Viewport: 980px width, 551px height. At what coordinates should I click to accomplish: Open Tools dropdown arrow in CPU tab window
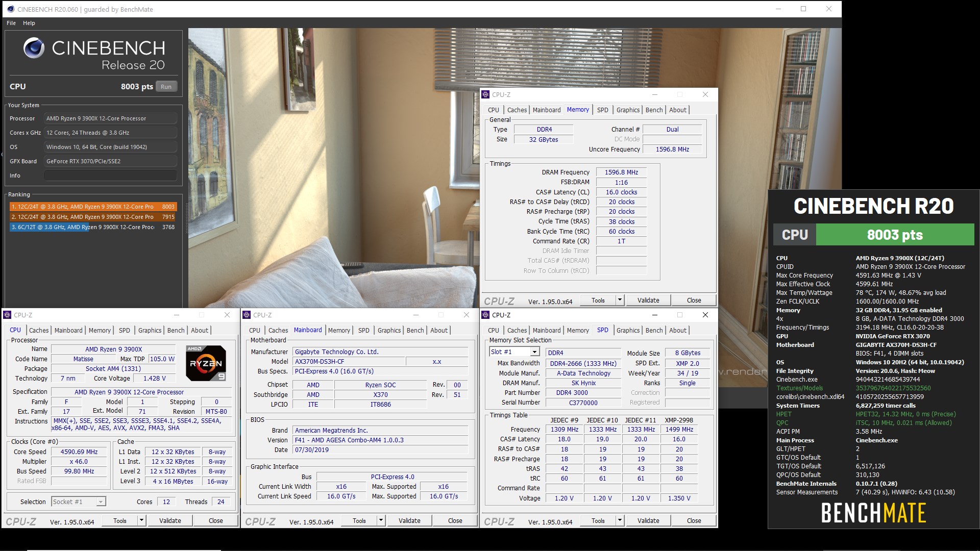coord(141,520)
